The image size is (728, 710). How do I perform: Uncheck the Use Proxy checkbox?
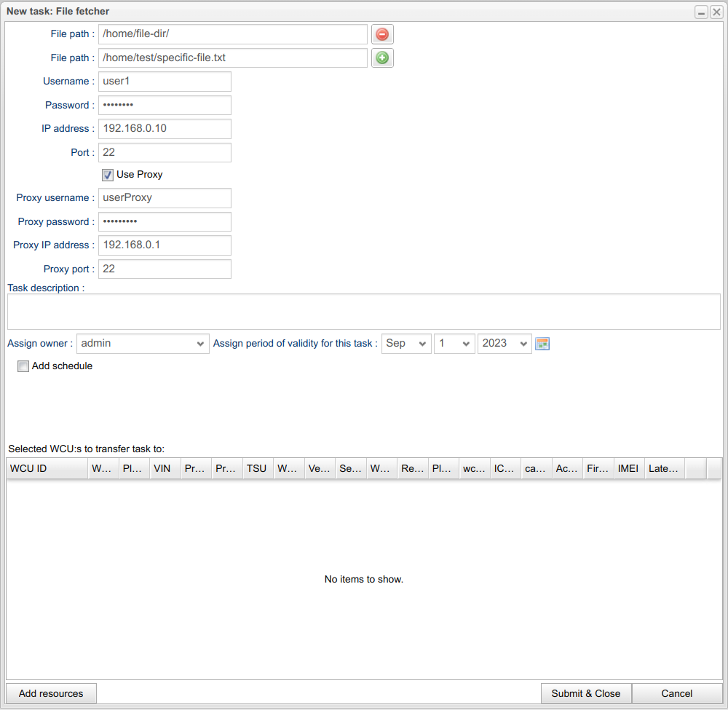108,175
